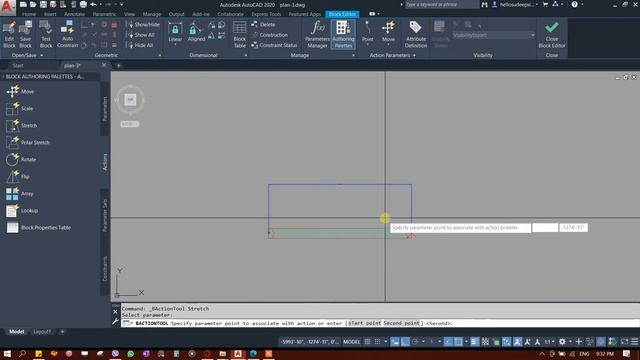Image resolution: width=640 pixels, height=360 pixels.
Task: Toggle grid display in status bar
Action: [367, 342]
